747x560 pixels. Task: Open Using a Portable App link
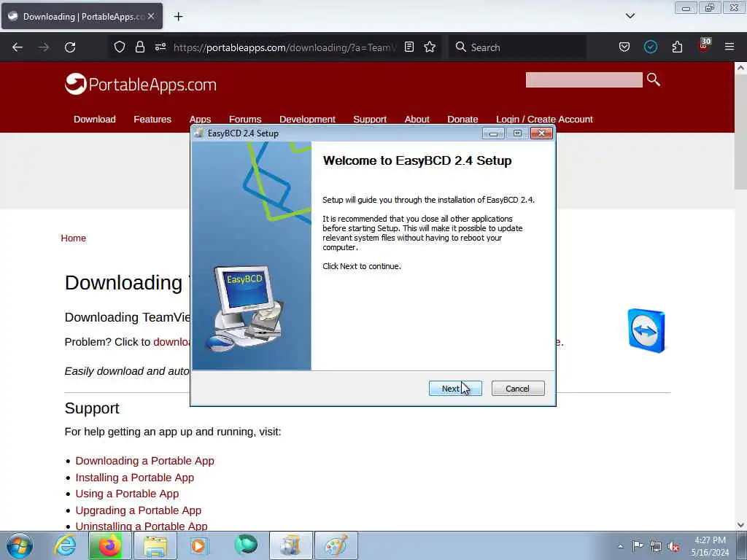[127, 494]
